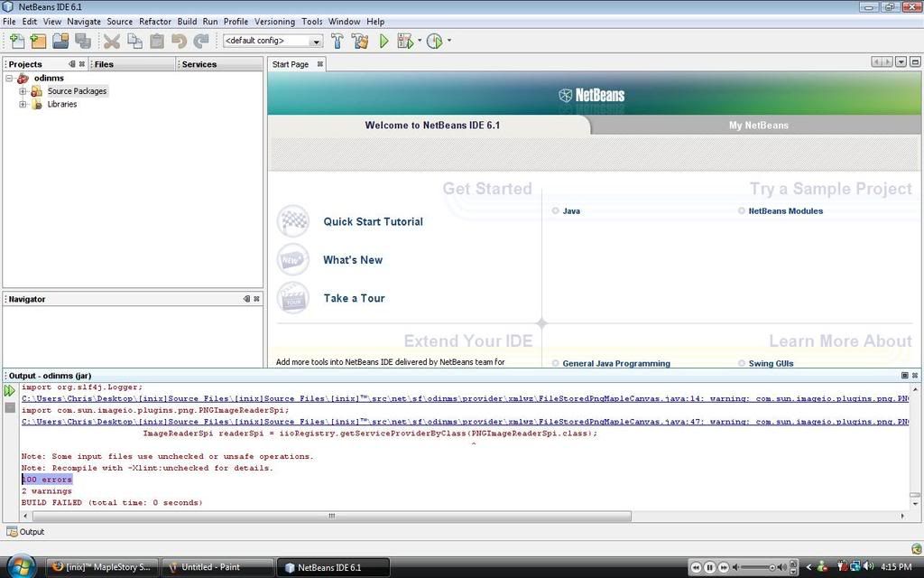Toggle maximize on the Output window
This screenshot has height=578, width=924.
pyautogui.click(x=904, y=375)
